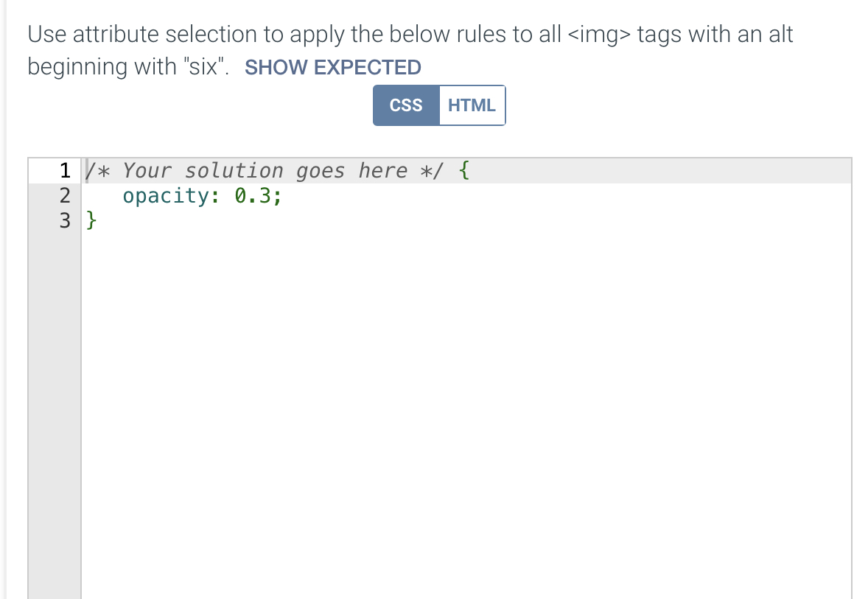
Task: Click line number 2 in the gutter
Action: tap(64, 195)
